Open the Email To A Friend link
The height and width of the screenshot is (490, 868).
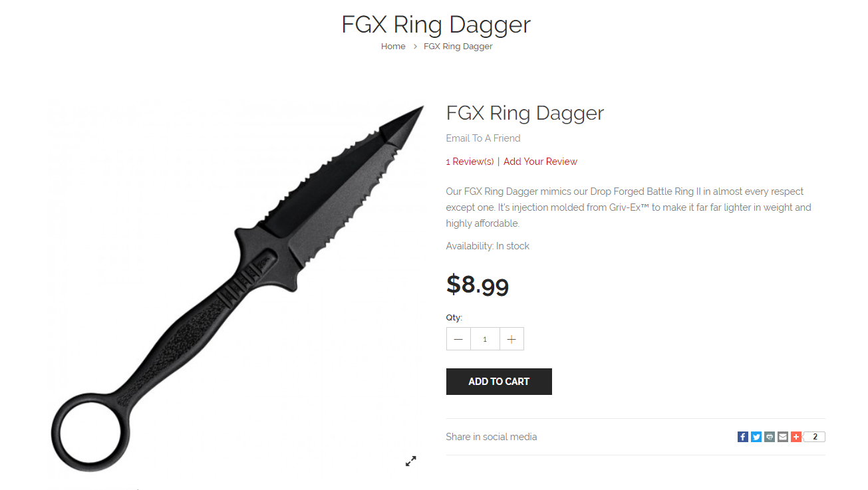pyautogui.click(x=483, y=138)
